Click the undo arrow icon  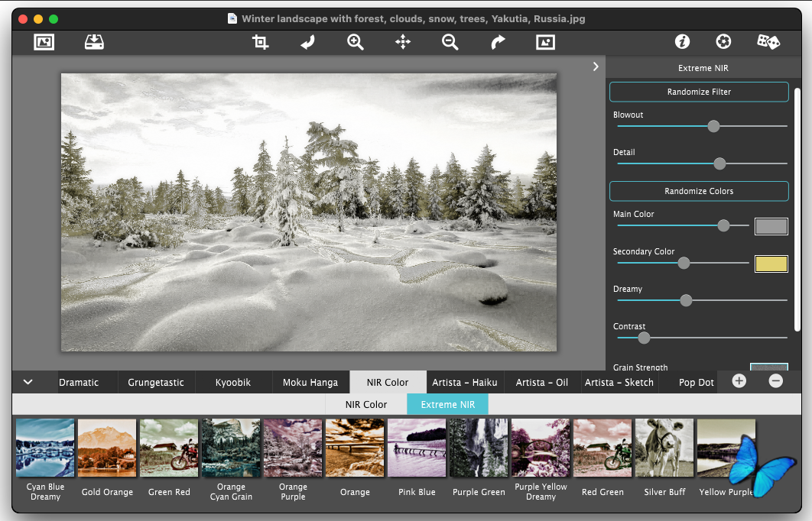[x=307, y=43]
